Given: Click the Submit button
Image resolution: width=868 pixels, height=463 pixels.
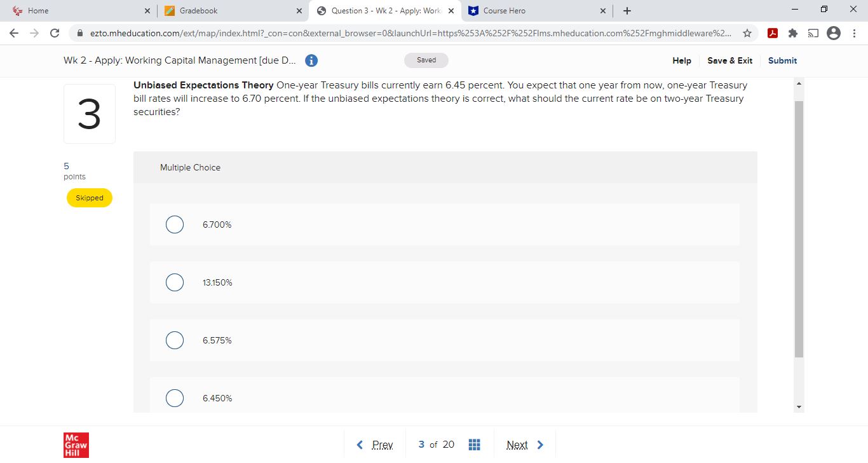Looking at the screenshot, I should (782, 60).
